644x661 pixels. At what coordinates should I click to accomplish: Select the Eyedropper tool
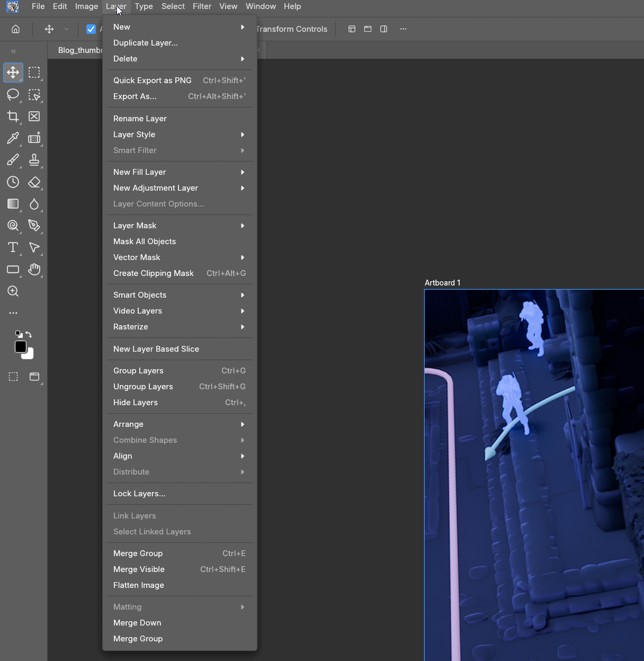(13, 138)
